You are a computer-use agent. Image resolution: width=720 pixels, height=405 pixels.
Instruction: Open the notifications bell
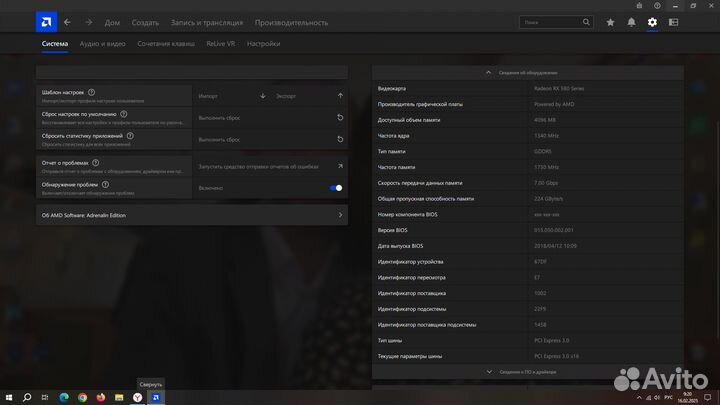(631, 22)
